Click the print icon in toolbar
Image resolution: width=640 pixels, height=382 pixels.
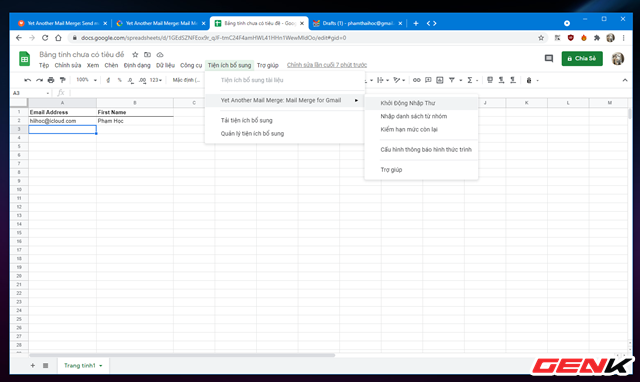(x=51, y=80)
